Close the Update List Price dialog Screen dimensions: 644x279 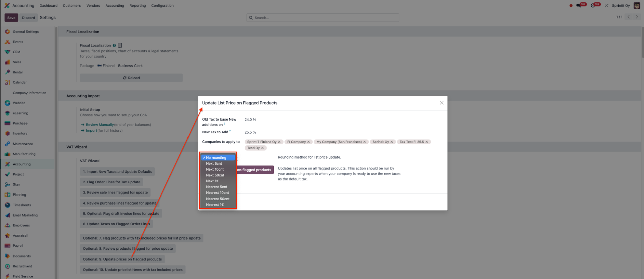click(x=442, y=103)
